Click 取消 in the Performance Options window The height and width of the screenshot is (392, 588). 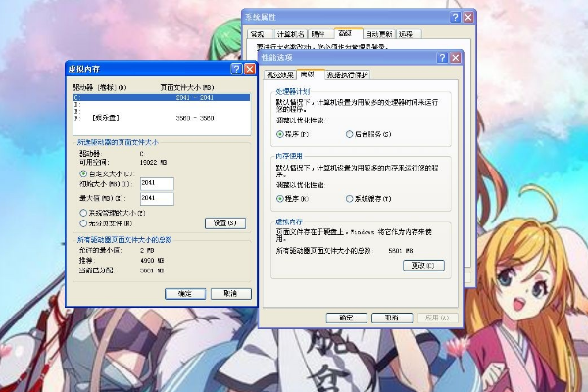point(392,318)
